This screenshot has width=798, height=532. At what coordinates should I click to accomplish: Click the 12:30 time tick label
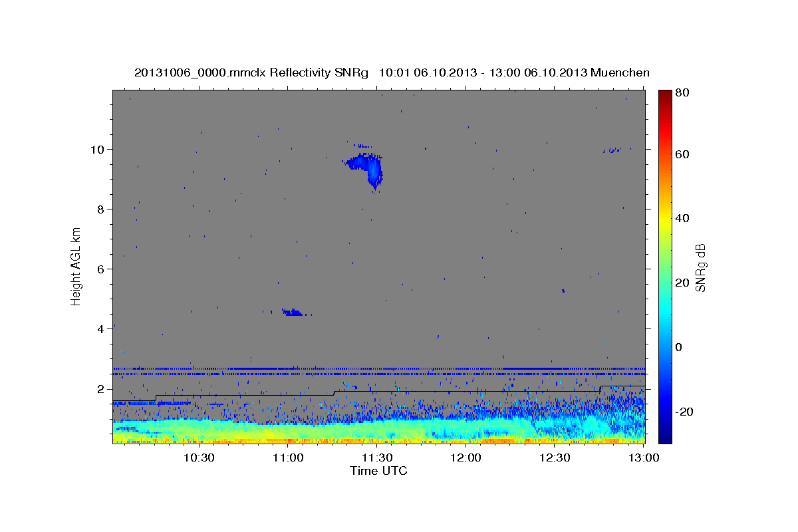point(555,458)
